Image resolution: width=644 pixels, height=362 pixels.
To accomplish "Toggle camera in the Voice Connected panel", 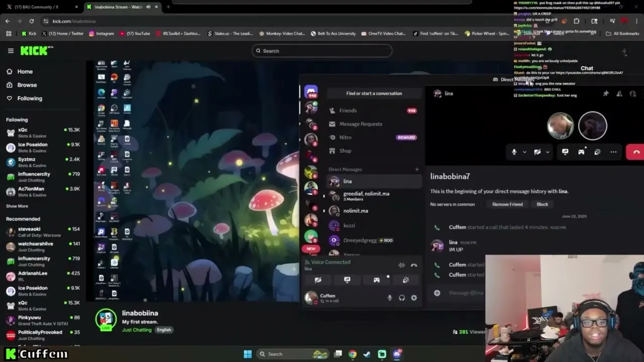I will pos(318,280).
